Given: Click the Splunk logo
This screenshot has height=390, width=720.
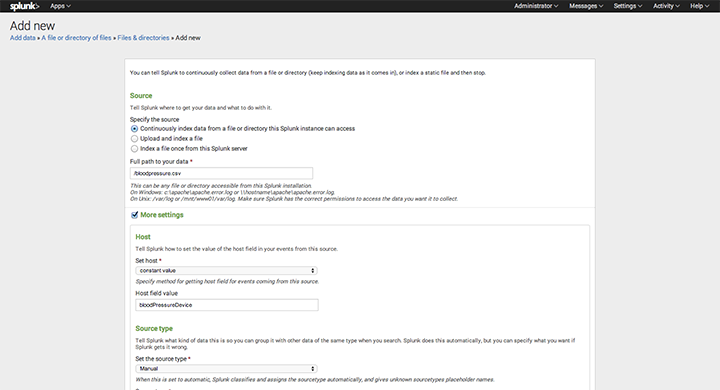Looking at the screenshot, I should (24, 6).
